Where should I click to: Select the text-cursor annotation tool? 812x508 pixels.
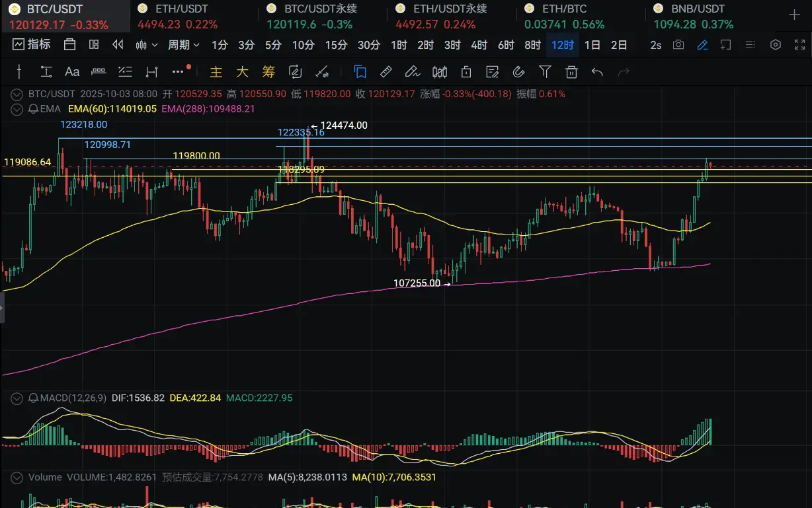(46, 72)
